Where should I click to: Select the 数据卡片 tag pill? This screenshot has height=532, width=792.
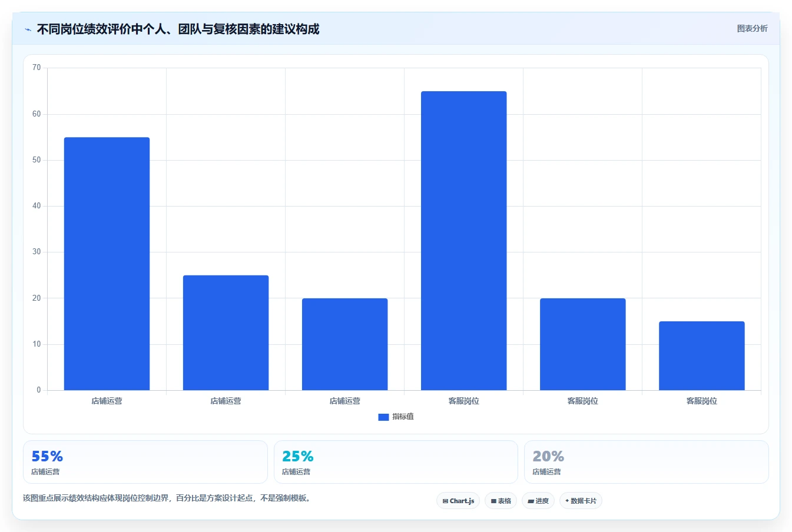pos(581,501)
